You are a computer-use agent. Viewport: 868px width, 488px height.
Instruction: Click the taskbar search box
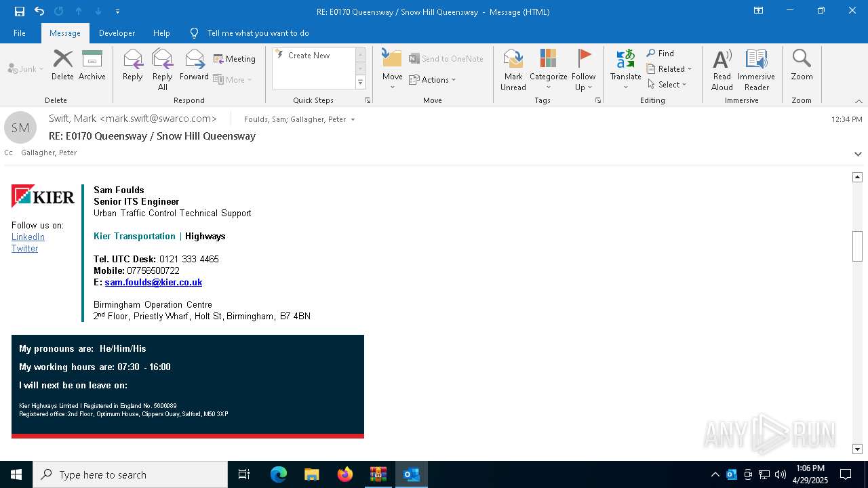(x=130, y=474)
